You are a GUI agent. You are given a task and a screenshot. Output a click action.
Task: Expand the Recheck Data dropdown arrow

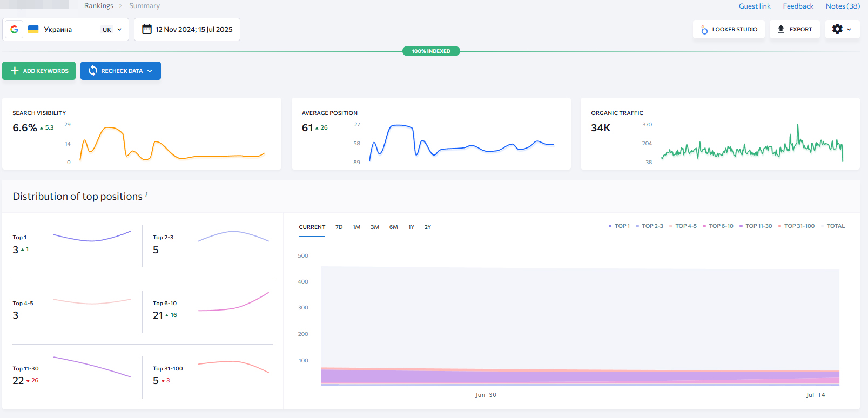[150, 71]
